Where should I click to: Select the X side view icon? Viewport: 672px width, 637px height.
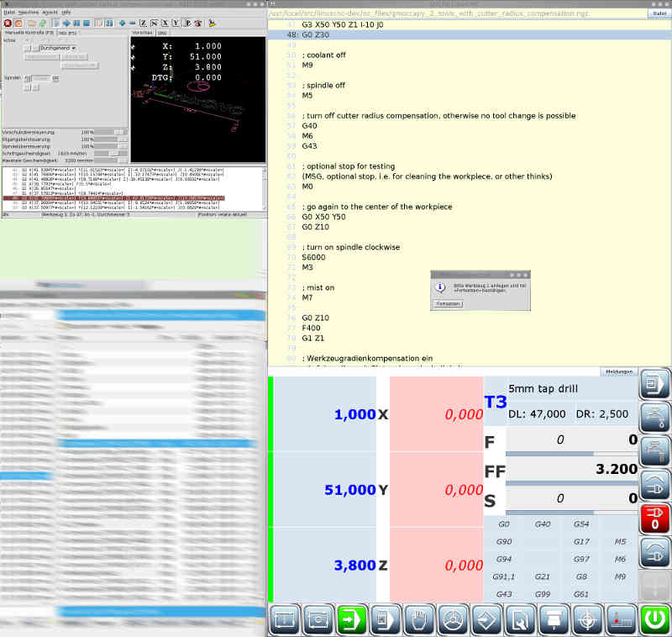tap(165, 24)
